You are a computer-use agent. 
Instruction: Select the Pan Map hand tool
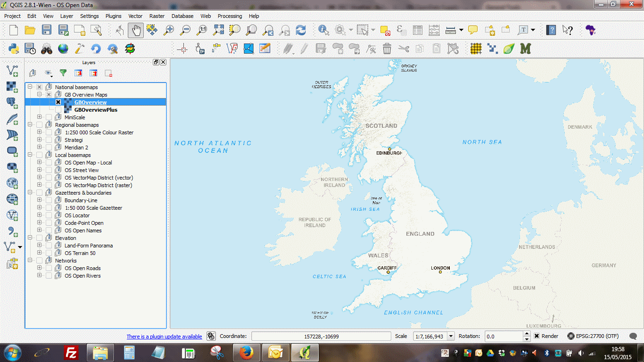tap(136, 30)
